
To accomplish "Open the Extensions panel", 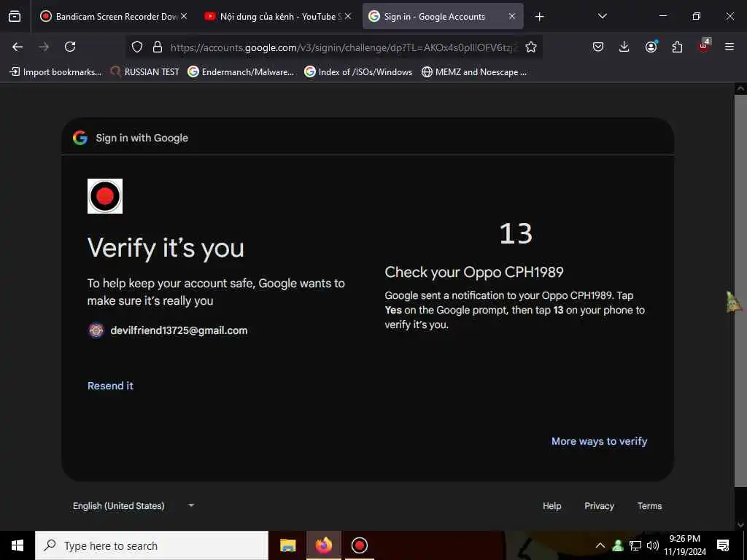I will point(677,47).
